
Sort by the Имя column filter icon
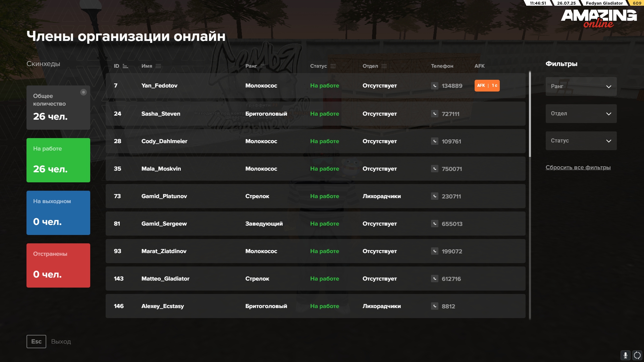[158, 66]
